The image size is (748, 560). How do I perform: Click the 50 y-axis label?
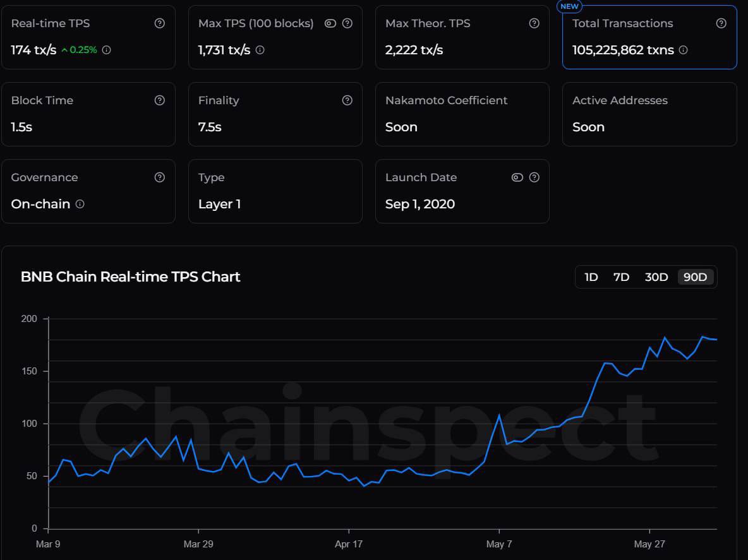[x=31, y=475]
